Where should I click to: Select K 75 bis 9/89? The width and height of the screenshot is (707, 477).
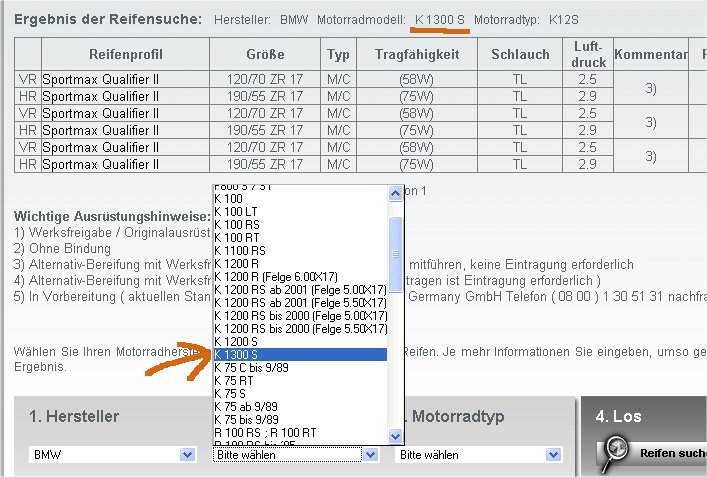[x=300, y=420]
